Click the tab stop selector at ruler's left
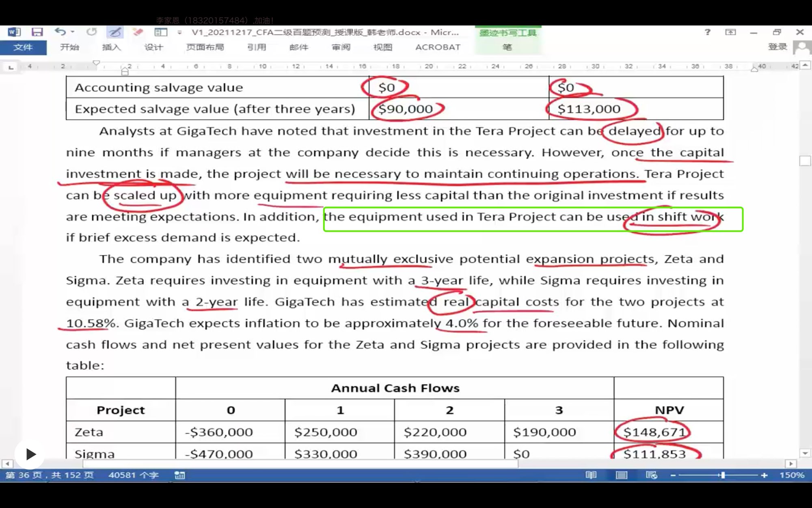This screenshot has height=508, width=812. click(x=11, y=67)
